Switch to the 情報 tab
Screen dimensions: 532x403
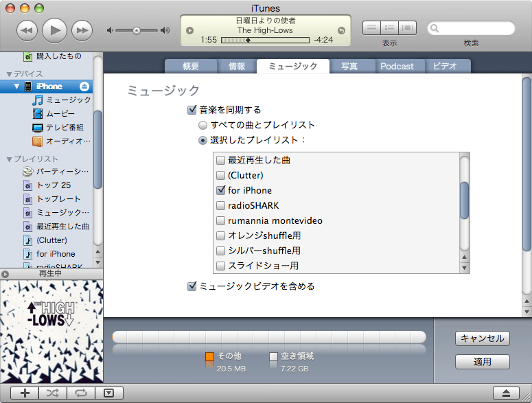click(x=237, y=66)
